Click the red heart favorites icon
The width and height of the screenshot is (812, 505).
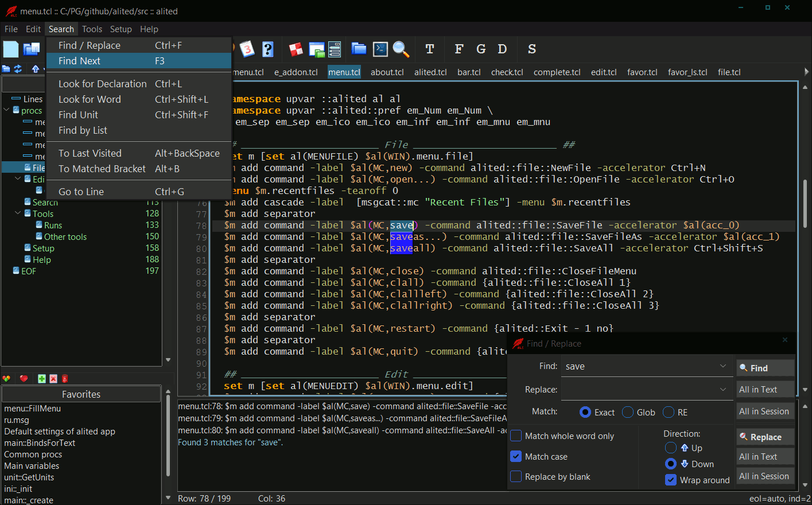(x=24, y=379)
